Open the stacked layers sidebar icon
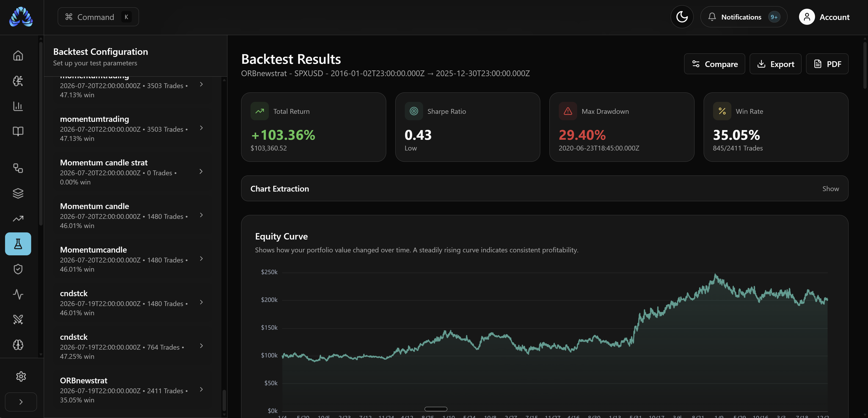Viewport: 868px width, 418px height. tap(18, 193)
